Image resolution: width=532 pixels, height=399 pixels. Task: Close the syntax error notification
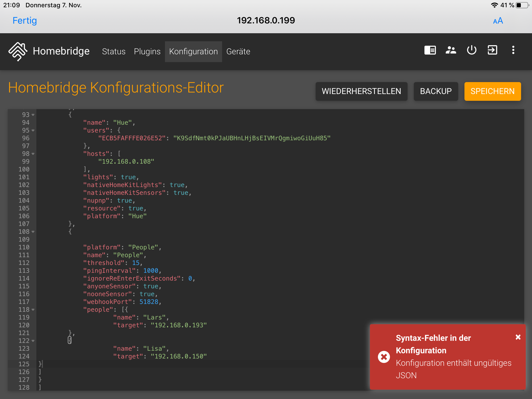point(518,337)
